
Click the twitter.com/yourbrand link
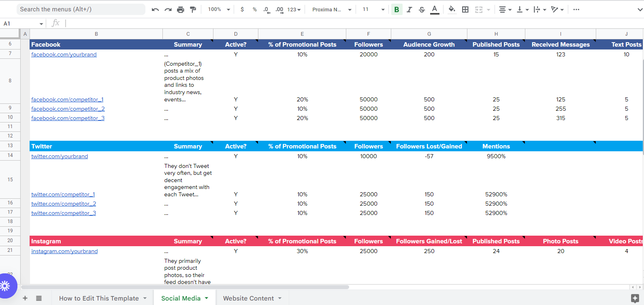pos(60,156)
